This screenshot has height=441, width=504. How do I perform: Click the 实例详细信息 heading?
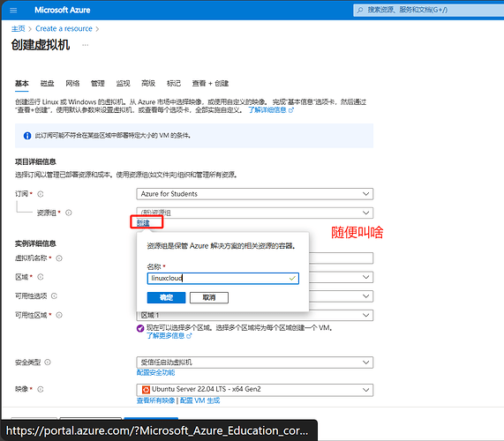pos(35,243)
